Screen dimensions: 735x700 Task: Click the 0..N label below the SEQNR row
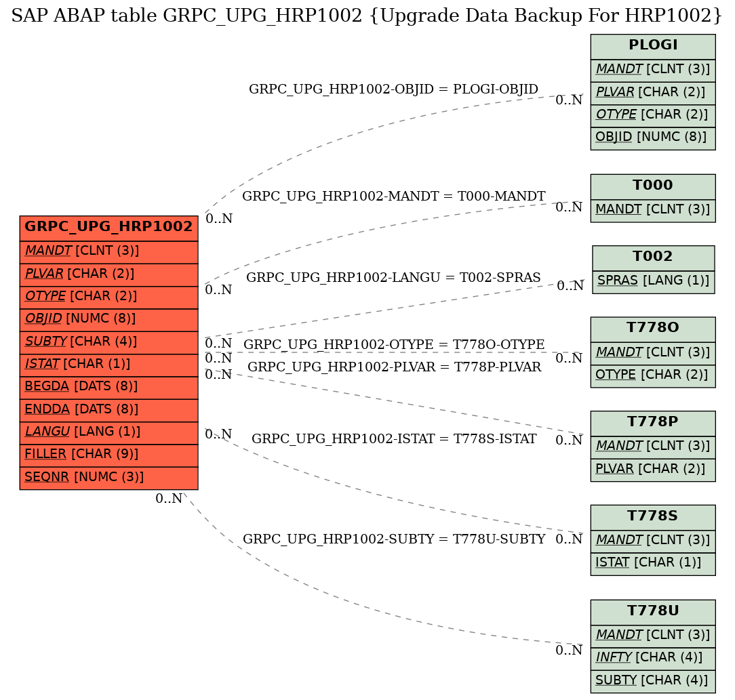pyautogui.click(x=169, y=499)
